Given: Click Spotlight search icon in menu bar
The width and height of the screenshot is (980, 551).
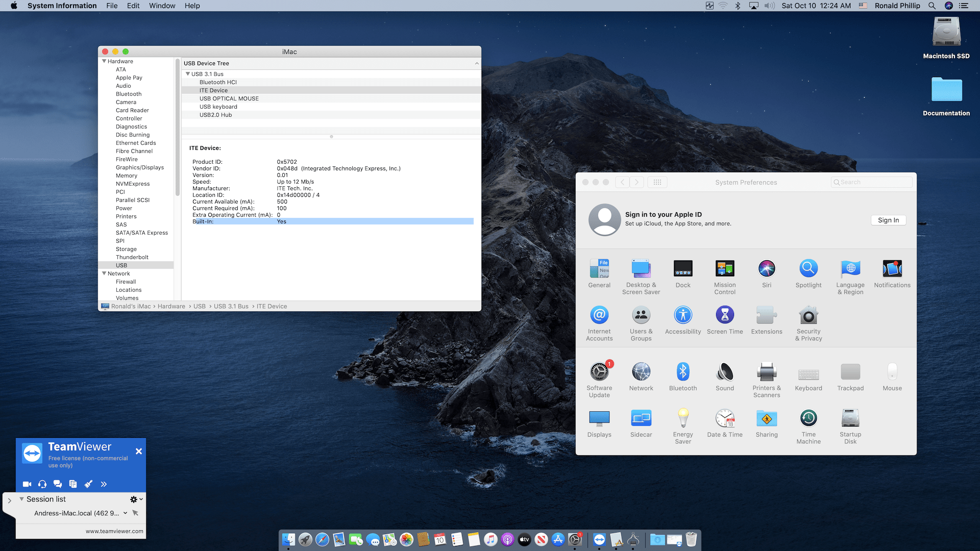Looking at the screenshot, I should point(932,6).
